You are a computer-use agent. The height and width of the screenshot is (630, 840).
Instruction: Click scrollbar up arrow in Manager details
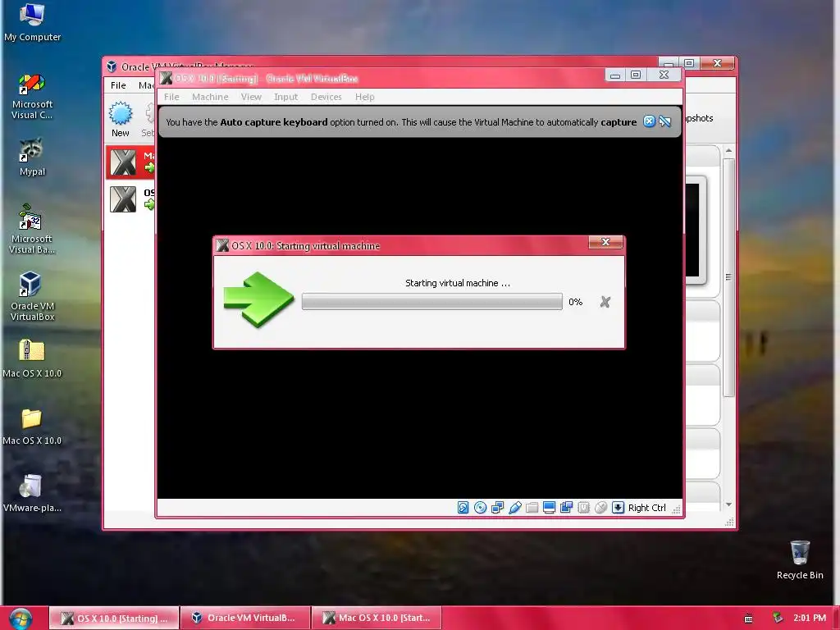(728, 151)
